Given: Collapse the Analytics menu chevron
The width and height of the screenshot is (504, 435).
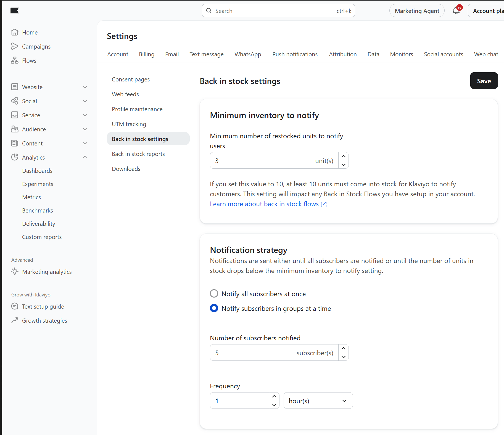Looking at the screenshot, I should point(85,157).
